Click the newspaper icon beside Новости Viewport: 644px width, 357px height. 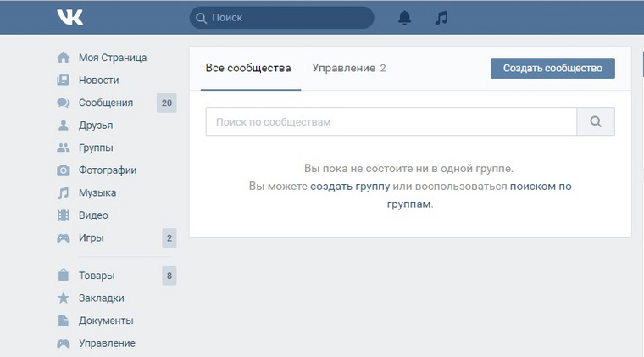64,80
